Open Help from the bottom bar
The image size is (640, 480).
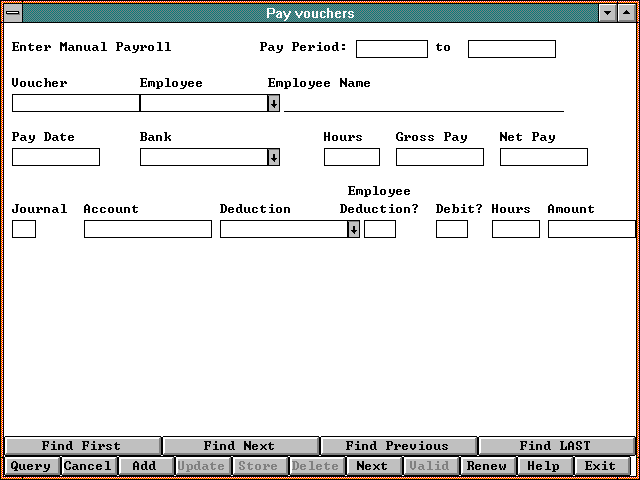coord(544,466)
